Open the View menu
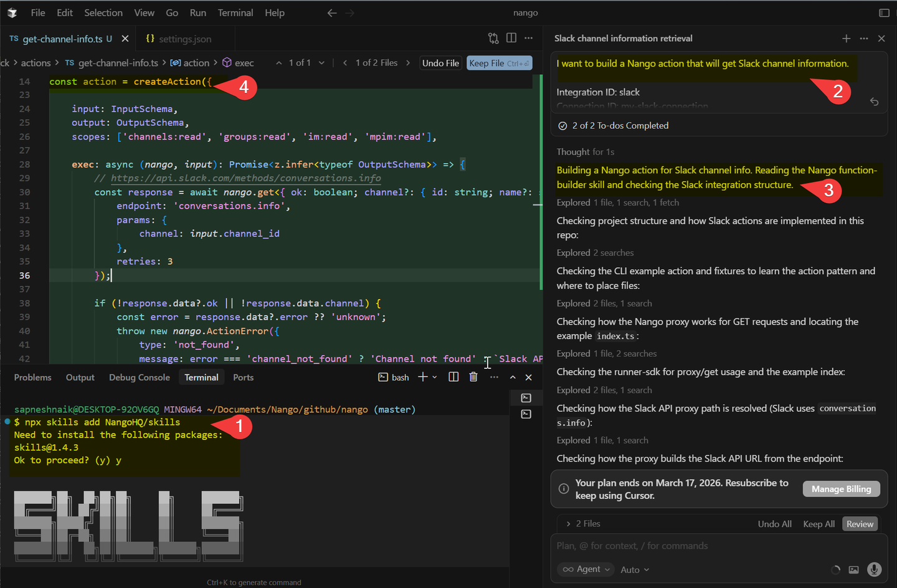The width and height of the screenshot is (897, 588). click(x=144, y=12)
